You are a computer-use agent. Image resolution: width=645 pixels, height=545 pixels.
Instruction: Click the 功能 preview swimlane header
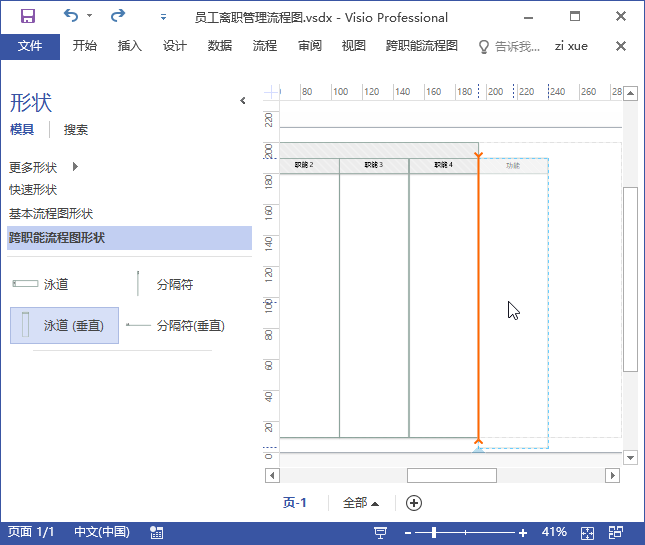[513, 166]
